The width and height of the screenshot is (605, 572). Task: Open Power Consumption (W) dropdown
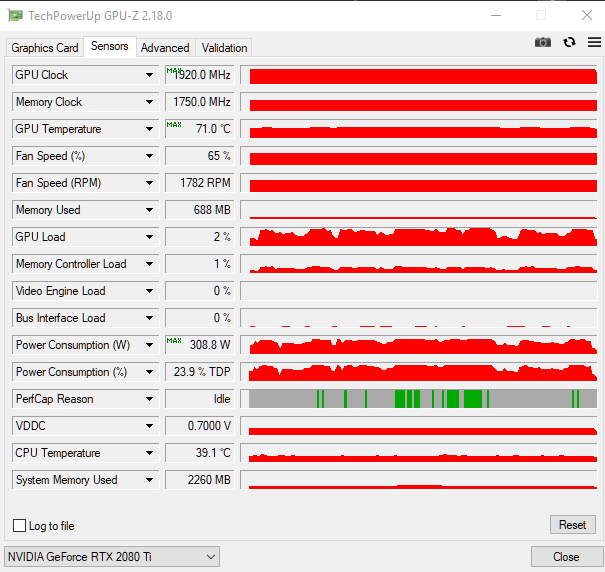[x=149, y=345]
